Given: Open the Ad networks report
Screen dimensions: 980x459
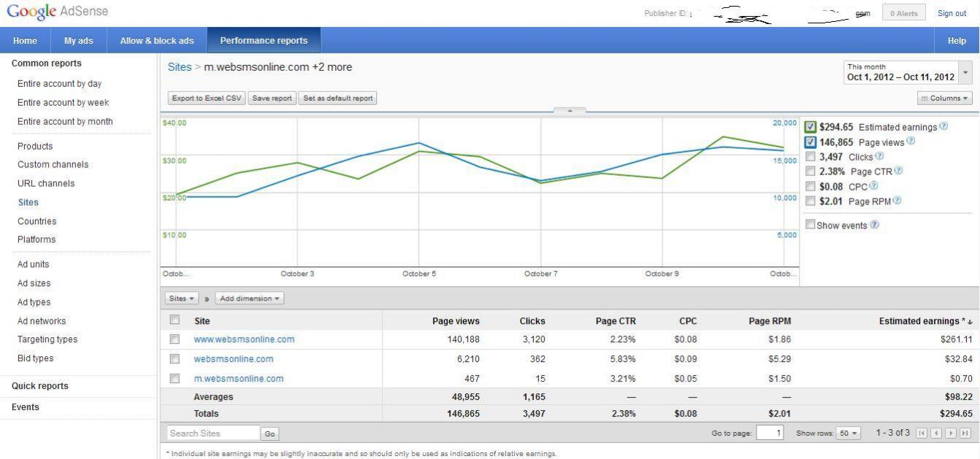Looking at the screenshot, I should pos(42,321).
